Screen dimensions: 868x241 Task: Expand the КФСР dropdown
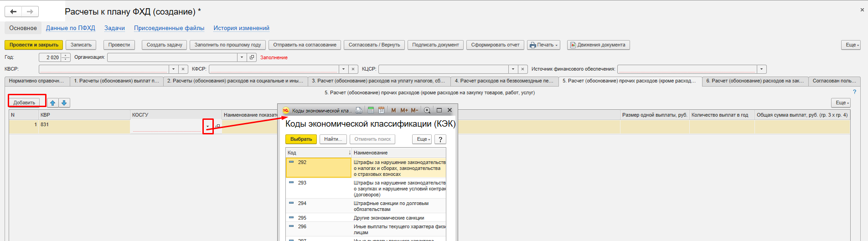click(344, 69)
